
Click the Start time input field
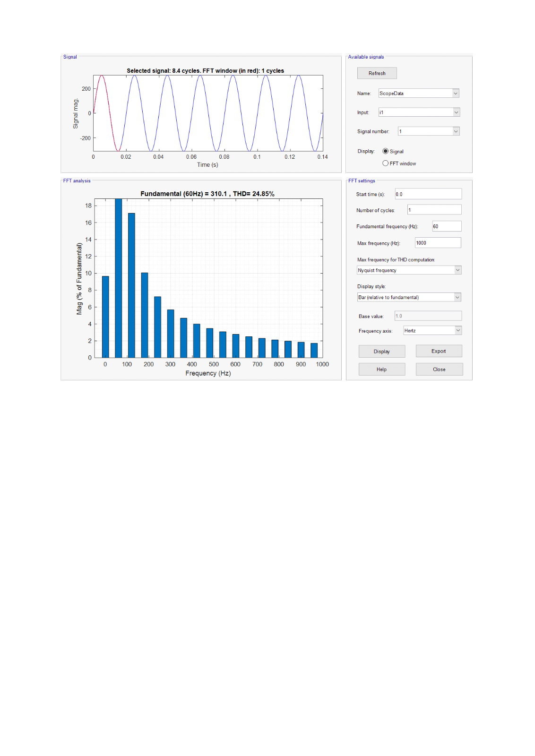pos(428,194)
